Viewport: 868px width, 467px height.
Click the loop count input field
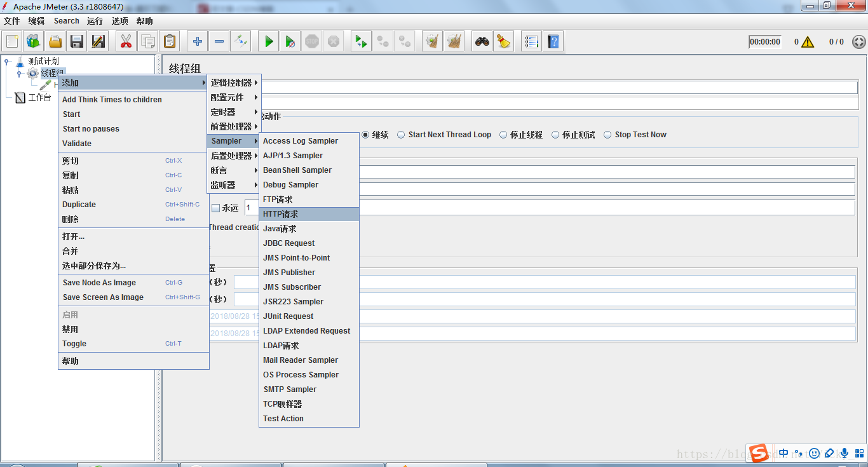click(x=550, y=208)
